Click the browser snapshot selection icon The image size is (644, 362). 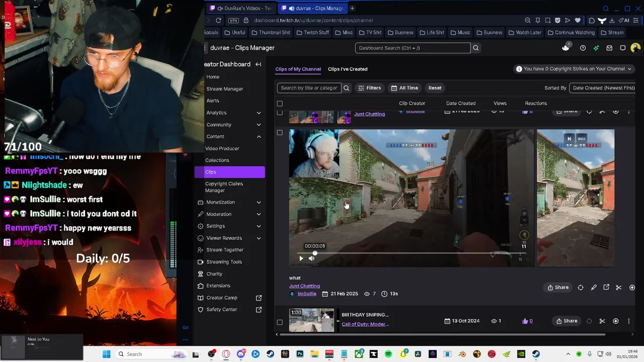pyautogui.click(x=547, y=20)
